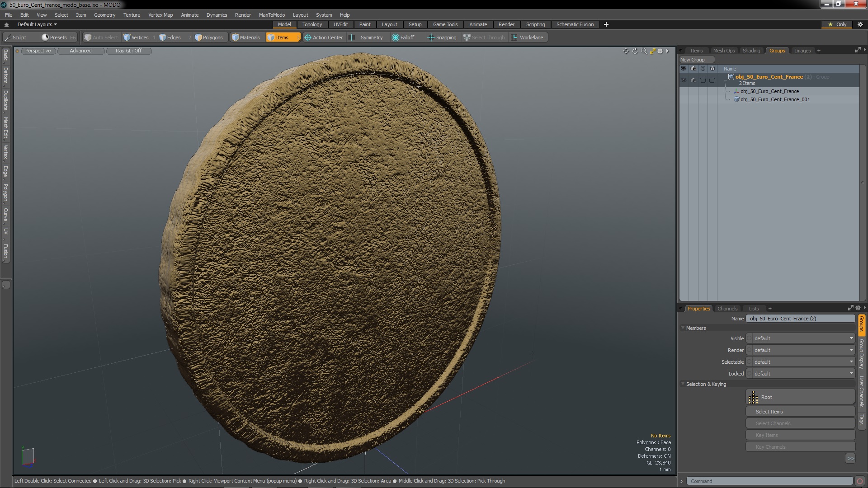
Task: Click the Root button
Action: [x=800, y=397]
